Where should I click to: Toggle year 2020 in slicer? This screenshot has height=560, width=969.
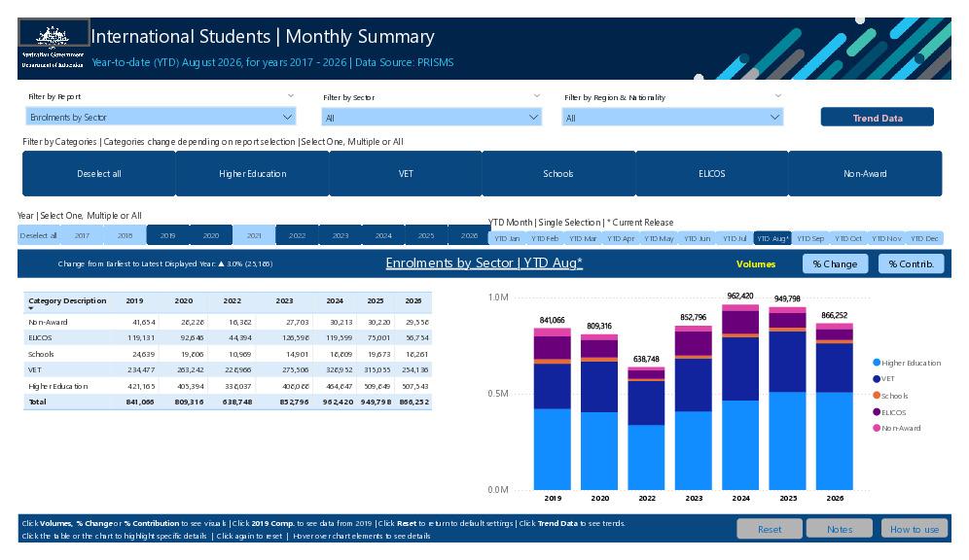tap(211, 235)
